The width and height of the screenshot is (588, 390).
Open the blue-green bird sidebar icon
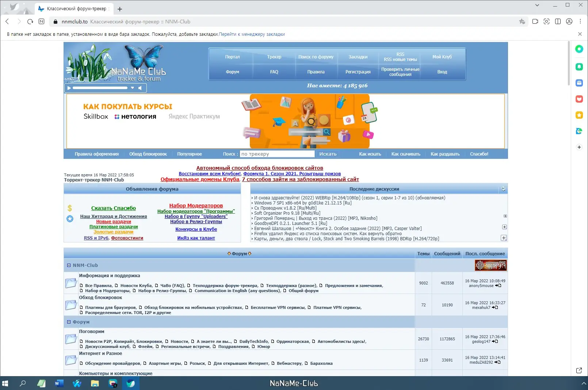click(579, 131)
